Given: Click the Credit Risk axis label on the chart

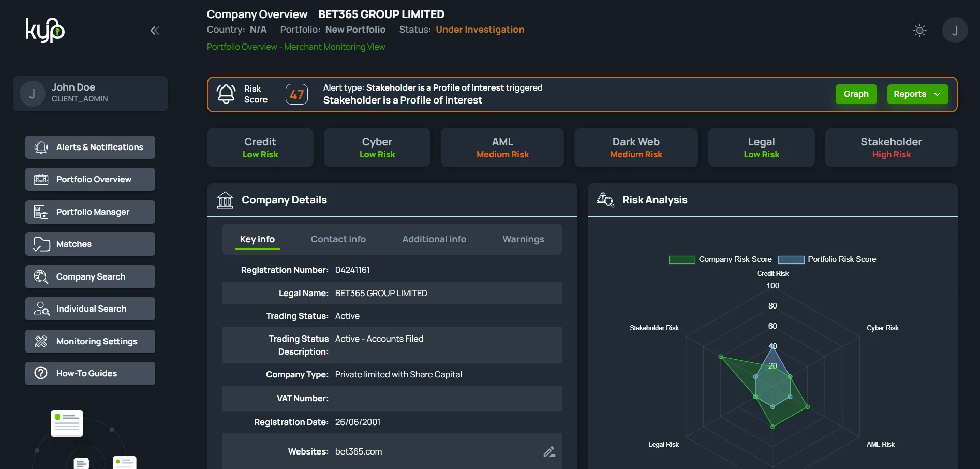Looking at the screenshot, I should pos(773,274).
